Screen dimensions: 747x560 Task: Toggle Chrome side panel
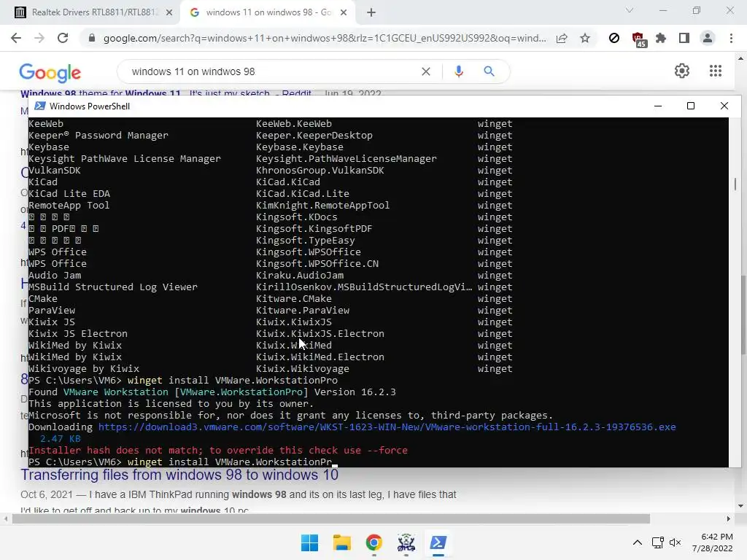coord(684,38)
